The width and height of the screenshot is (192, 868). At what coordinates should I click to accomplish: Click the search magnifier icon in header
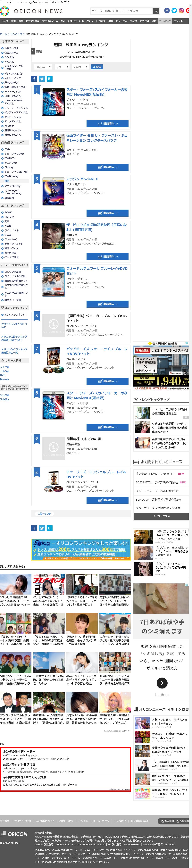tap(156, 11)
